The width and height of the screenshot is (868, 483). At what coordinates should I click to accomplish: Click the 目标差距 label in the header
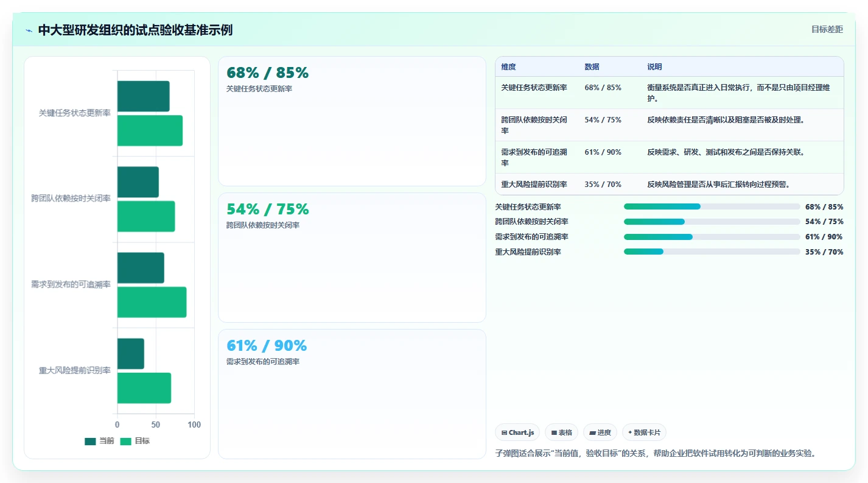(x=827, y=29)
